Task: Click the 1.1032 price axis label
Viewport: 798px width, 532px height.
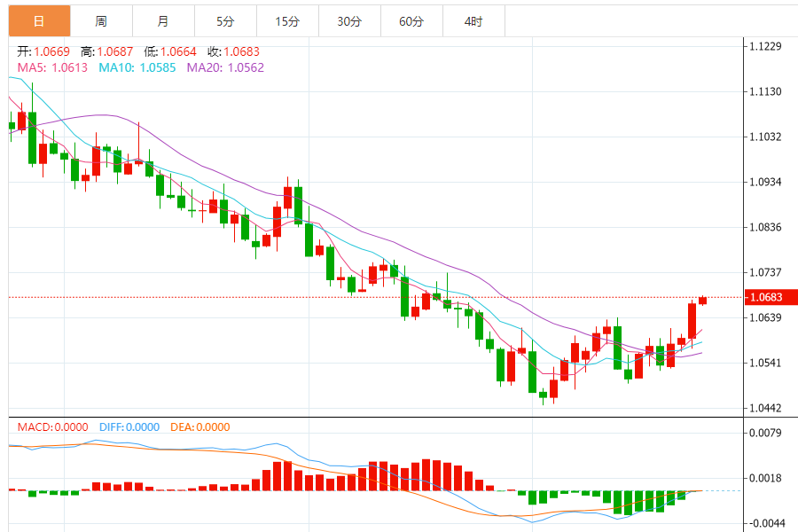Action: pyautogui.click(x=765, y=137)
